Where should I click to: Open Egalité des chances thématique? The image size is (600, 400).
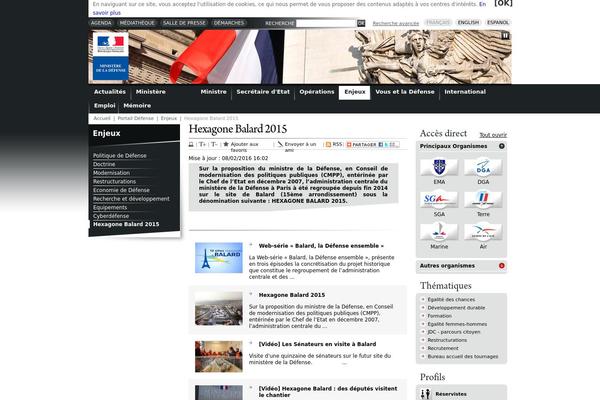point(451,299)
